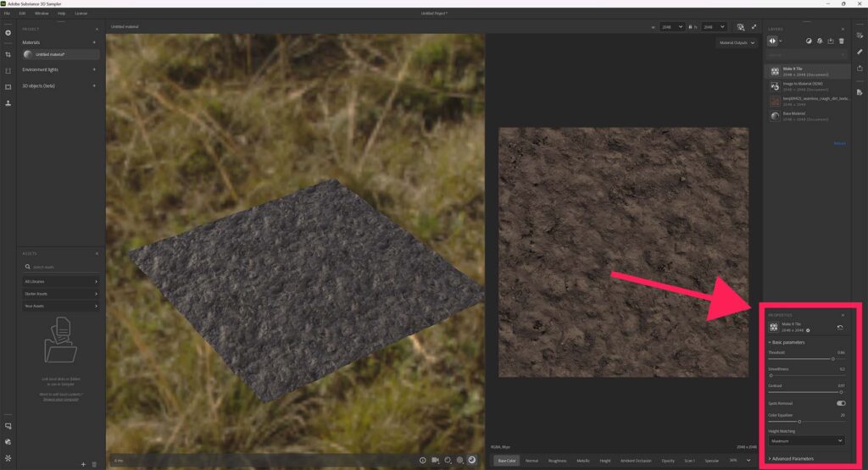Switch to the Base Color channel tab
The image size is (868, 470).
(507, 460)
